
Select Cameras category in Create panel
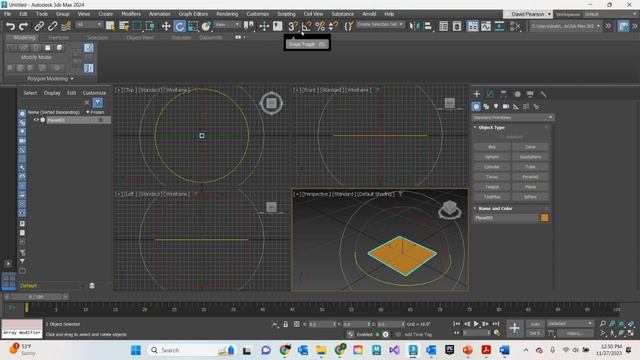506,107
